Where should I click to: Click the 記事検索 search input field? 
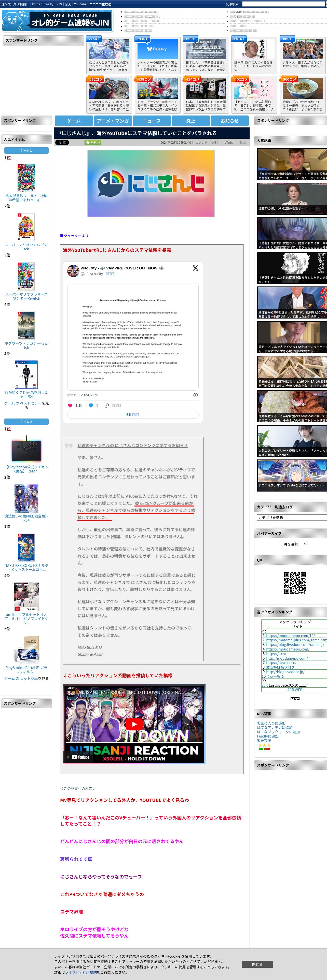(x=284, y=4)
